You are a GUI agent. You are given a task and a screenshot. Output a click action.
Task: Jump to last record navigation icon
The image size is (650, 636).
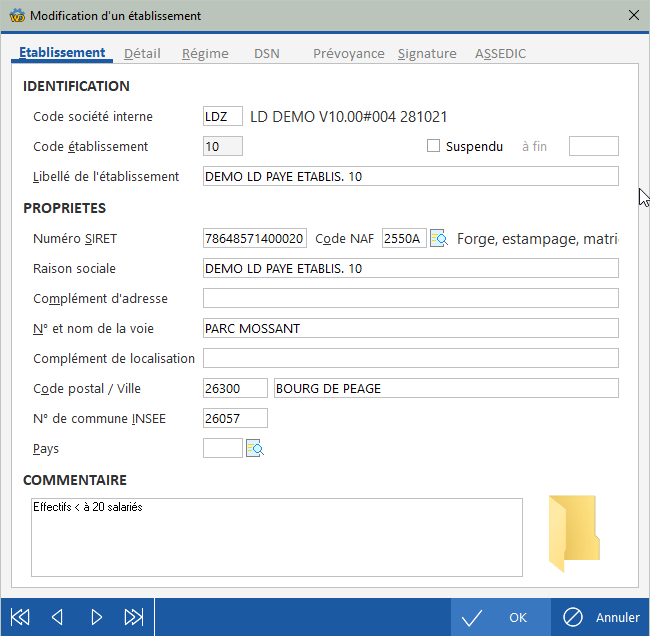tap(134, 617)
